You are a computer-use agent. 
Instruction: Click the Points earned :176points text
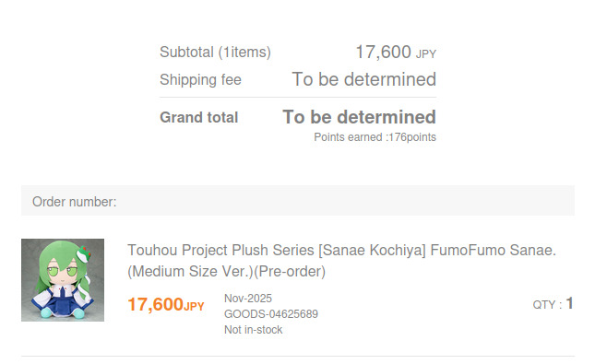375,137
